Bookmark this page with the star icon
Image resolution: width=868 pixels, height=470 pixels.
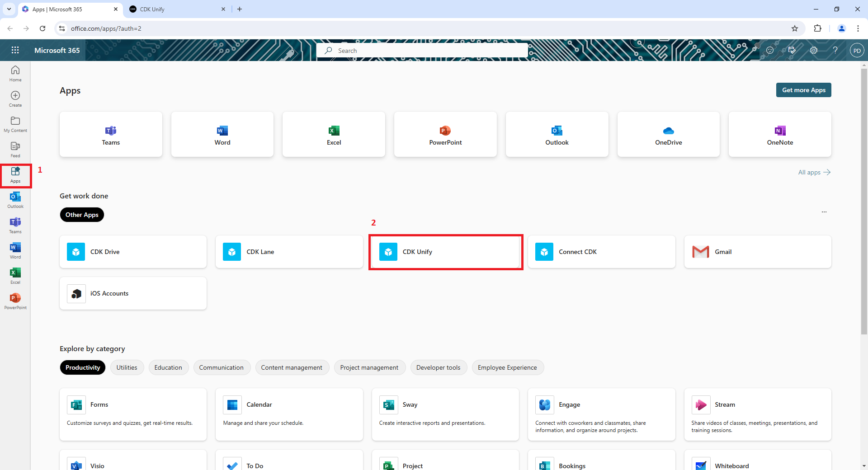point(795,28)
